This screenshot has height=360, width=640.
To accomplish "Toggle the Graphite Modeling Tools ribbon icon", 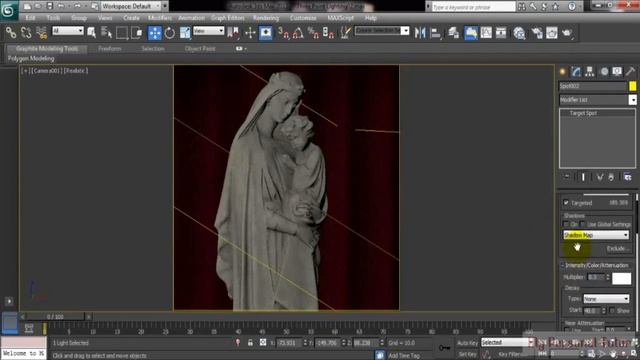I will tap(471, 33).
